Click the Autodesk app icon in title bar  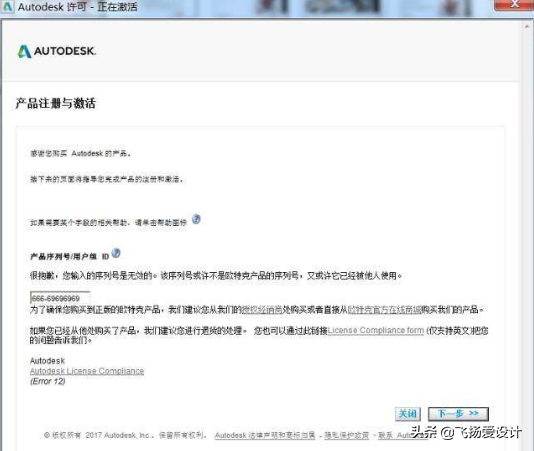(x=7, y=7)
